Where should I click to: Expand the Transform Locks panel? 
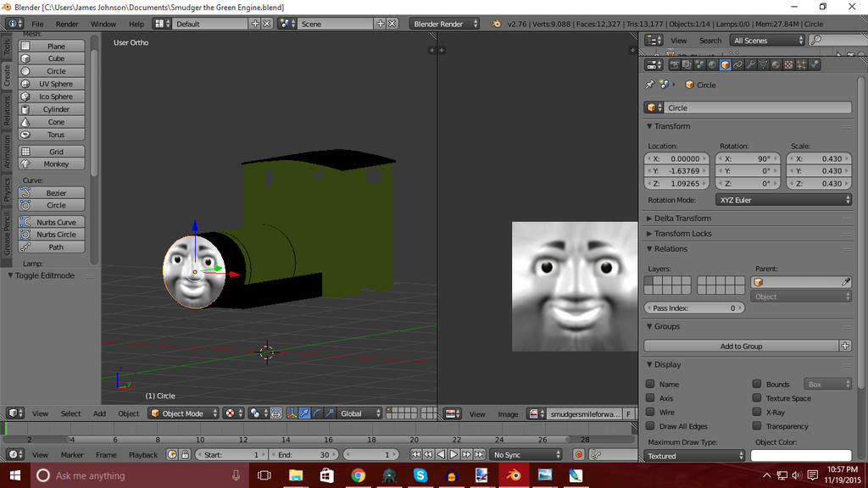[649, 234]
